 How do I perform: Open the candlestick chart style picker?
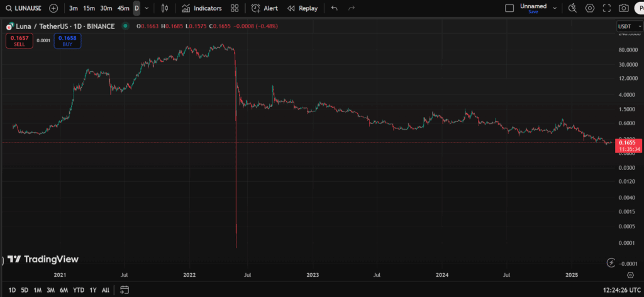(165, 8)
